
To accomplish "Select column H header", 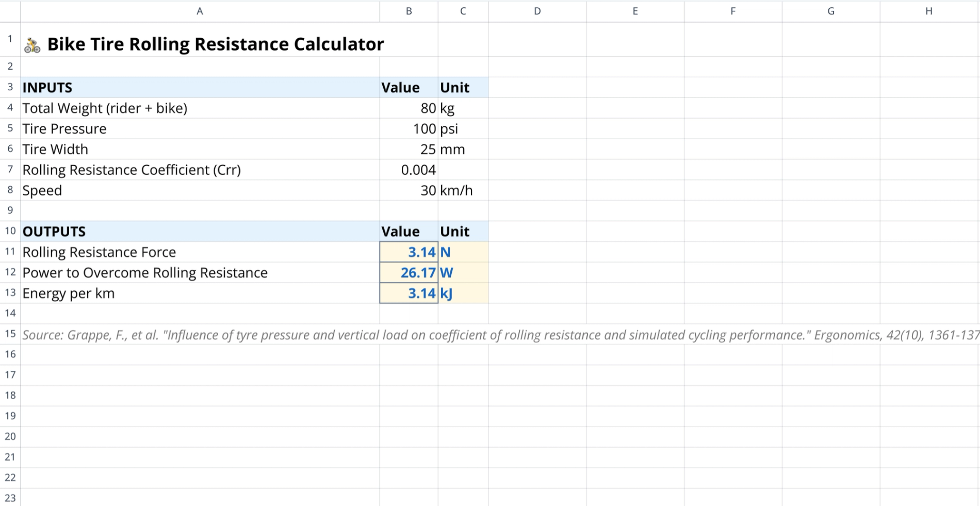I will 929,11.
